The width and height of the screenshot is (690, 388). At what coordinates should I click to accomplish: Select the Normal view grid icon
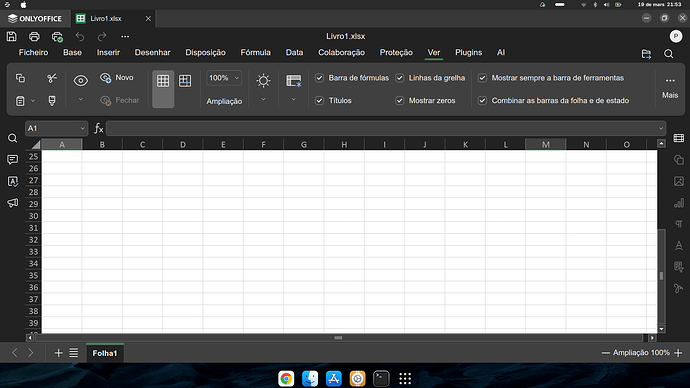tap(163, 81)
